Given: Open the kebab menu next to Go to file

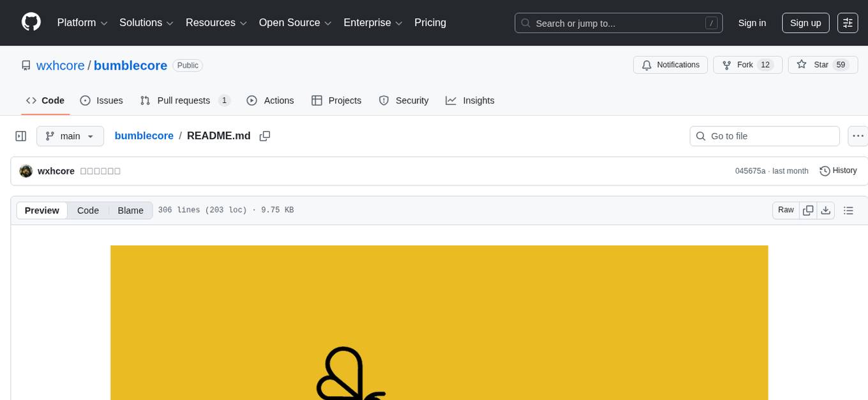Looking at the screenshot, I should pyautogui.click(x=858, y=135).
